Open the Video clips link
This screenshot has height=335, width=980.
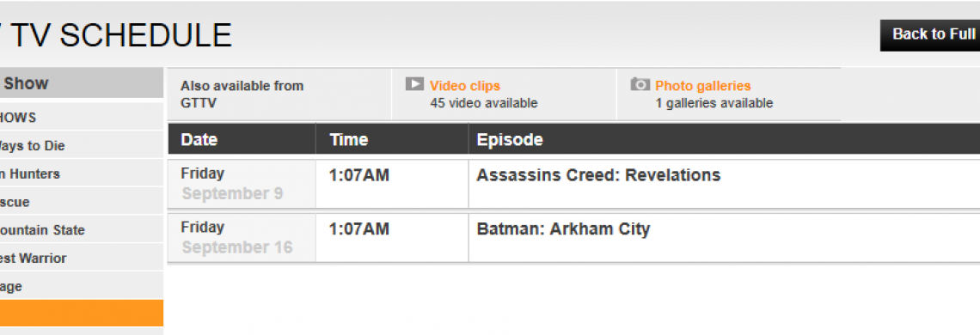pos(465,86)
